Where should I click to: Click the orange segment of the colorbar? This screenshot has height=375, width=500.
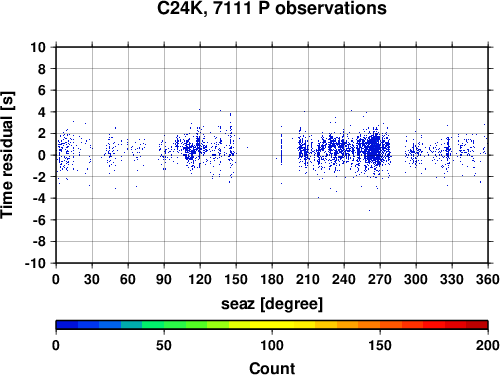pos(369,325)
